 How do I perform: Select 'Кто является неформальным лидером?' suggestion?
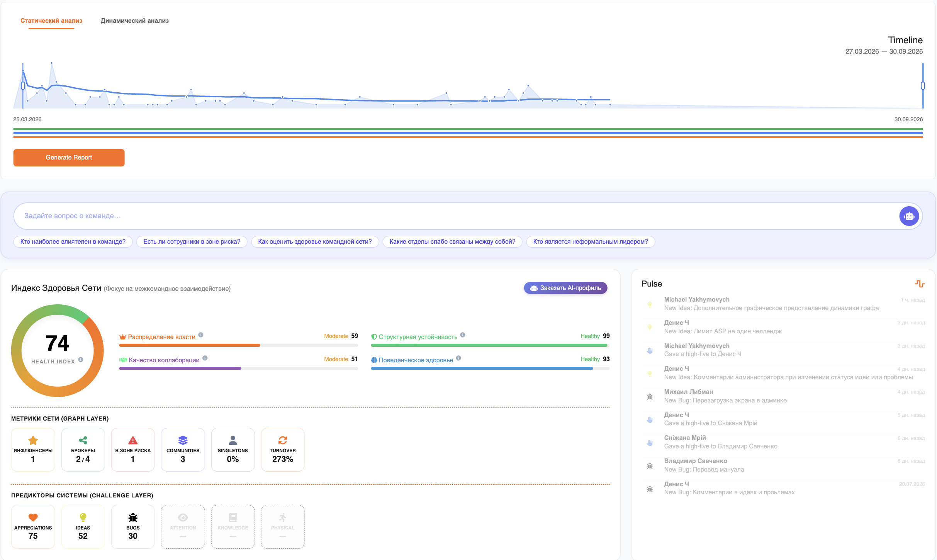tap(591, 242)
